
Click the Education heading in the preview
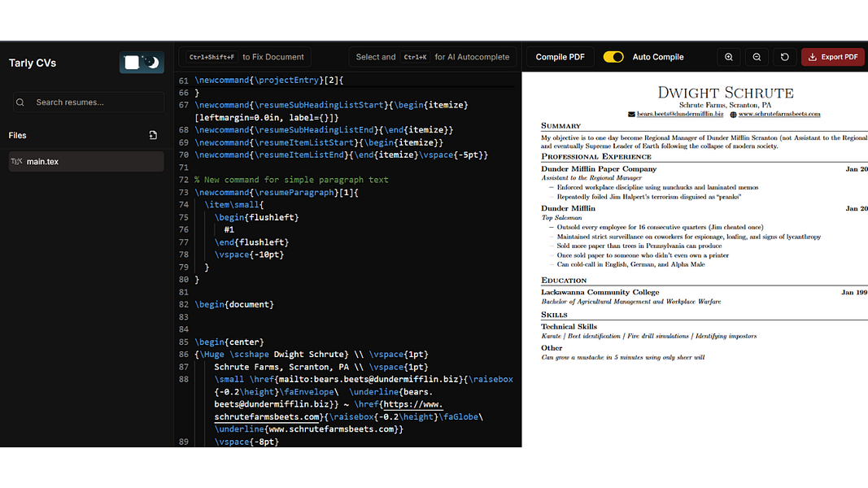[564, 281]
